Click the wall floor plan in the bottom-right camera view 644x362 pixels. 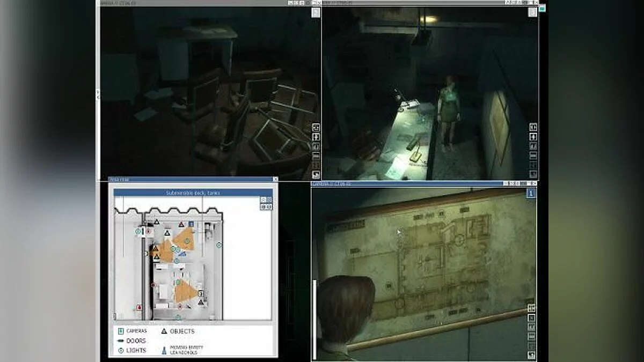click(429, 268)
